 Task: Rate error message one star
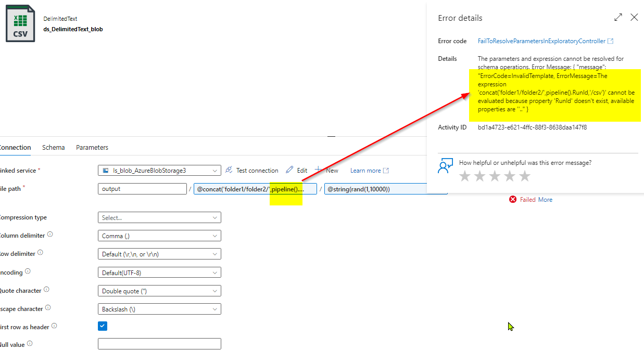[465, 176]
